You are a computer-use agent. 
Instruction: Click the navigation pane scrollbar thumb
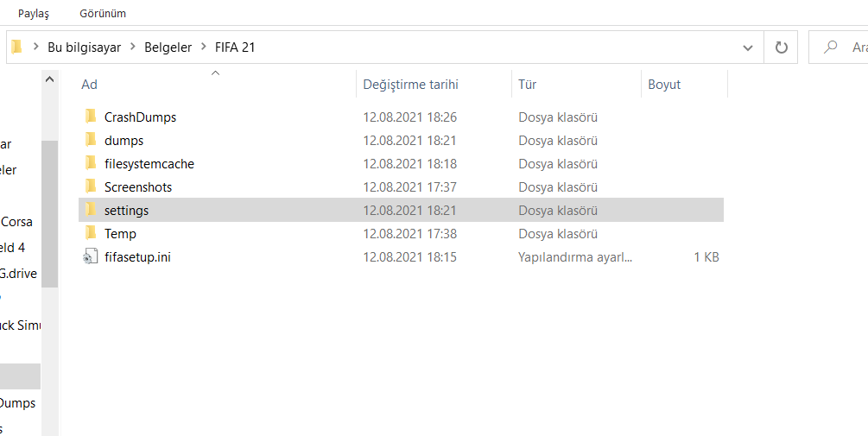[49, 213]
